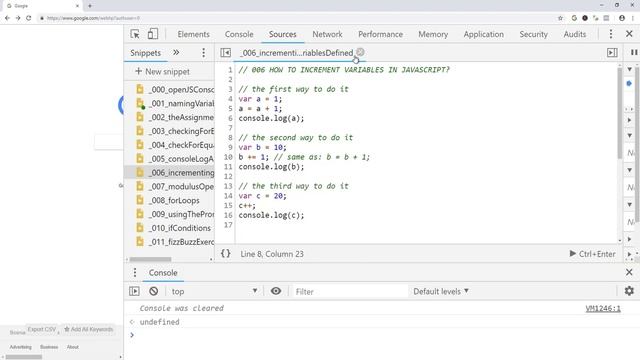Switch to the Elements tab
The image size is (640, 360).
tap(193, 34)
